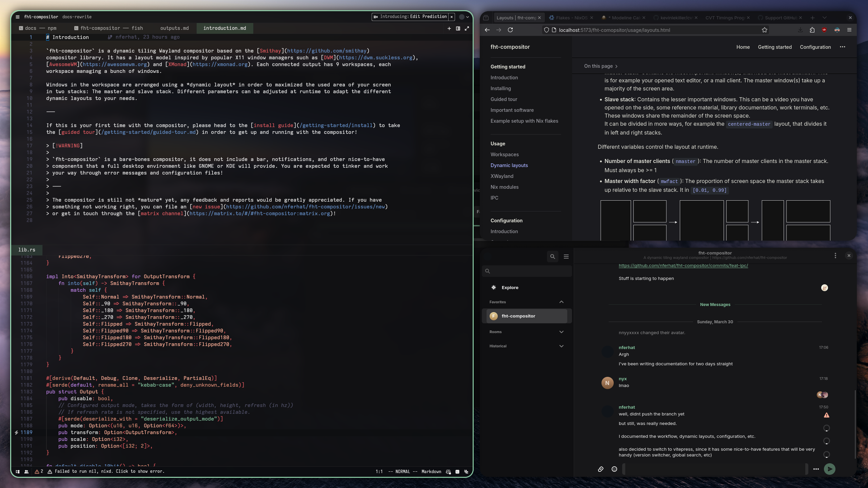Switch to the 'docs — npm' terminal tab
The image size is (868, 488).
(38, 28)
